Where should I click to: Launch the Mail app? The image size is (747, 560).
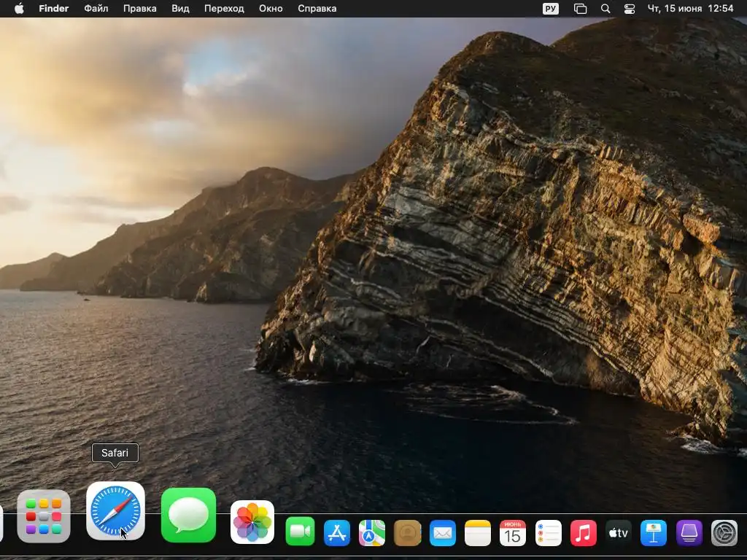[x=443, y=533]
